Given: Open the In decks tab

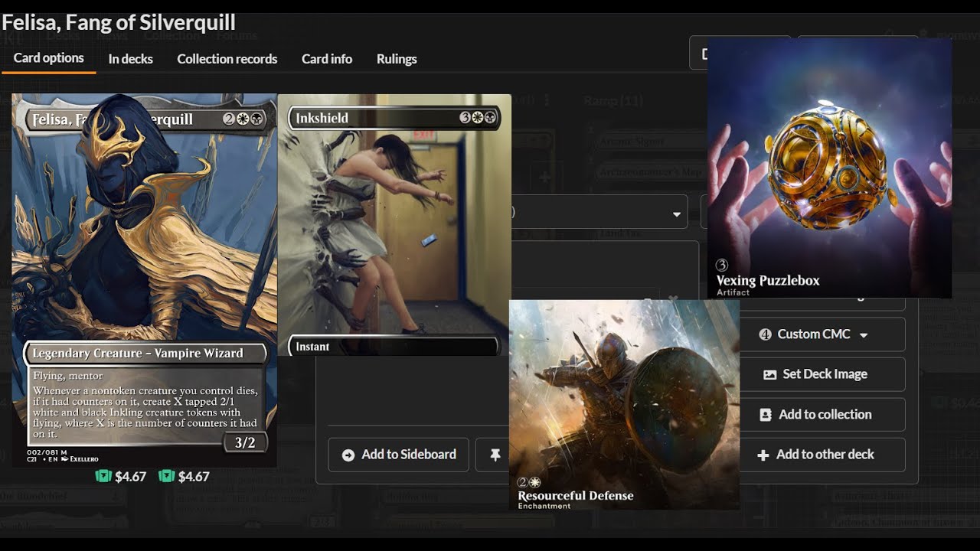Looking at the screenshot, I should pyautogui.click(x=130, y=59).
